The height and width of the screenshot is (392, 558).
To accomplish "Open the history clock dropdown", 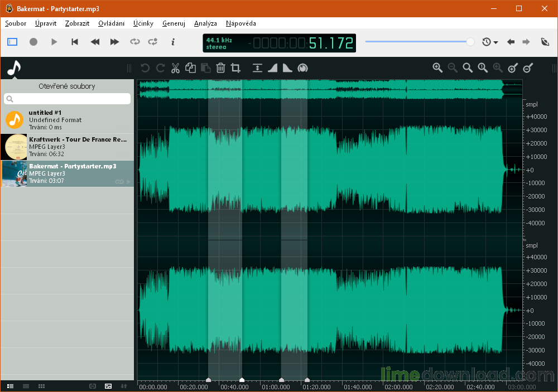I will coord(490,42).
